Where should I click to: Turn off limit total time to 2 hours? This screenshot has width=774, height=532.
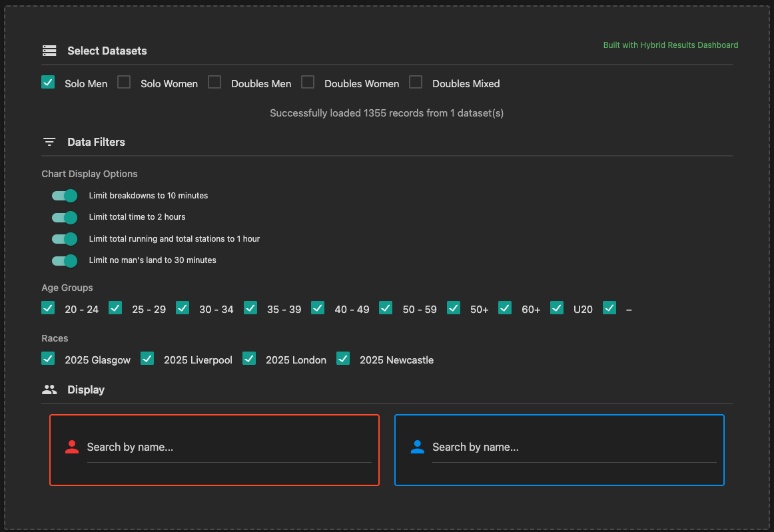click(64, 217)
